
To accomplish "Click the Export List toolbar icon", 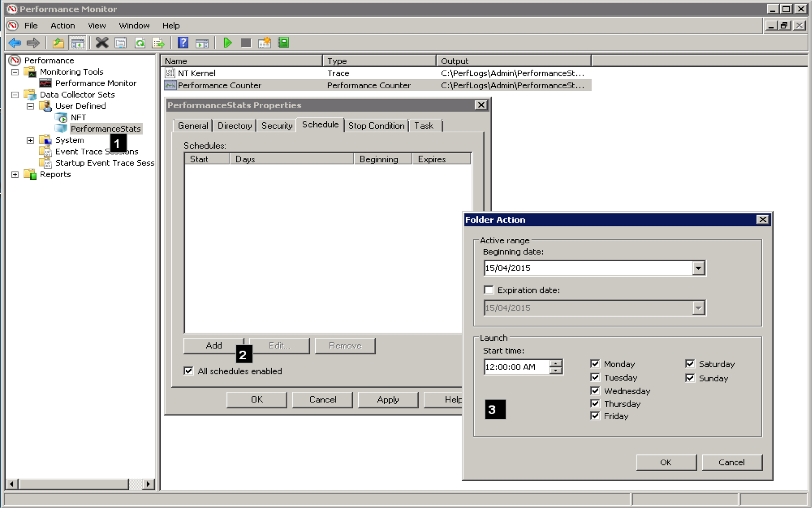I will tap(158, 43).
